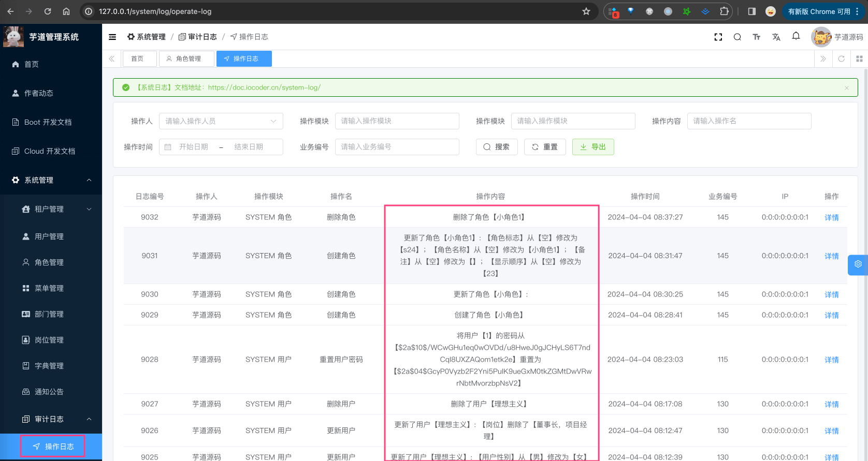Click the 业务编号 input field
Viewport: 868px width, 461px height.
(x=397, y=147)
